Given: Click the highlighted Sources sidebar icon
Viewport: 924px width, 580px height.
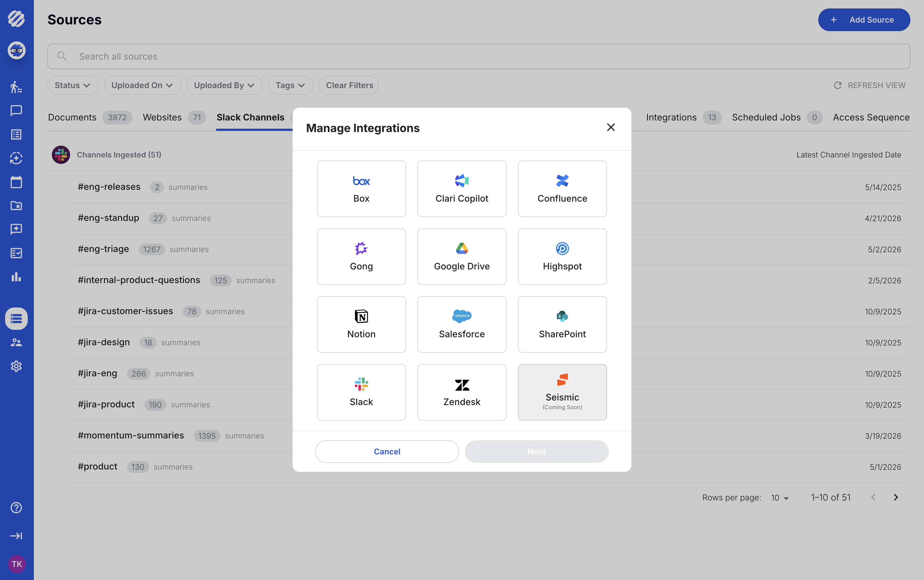Looking at the screenshot, I should [16, 319].
